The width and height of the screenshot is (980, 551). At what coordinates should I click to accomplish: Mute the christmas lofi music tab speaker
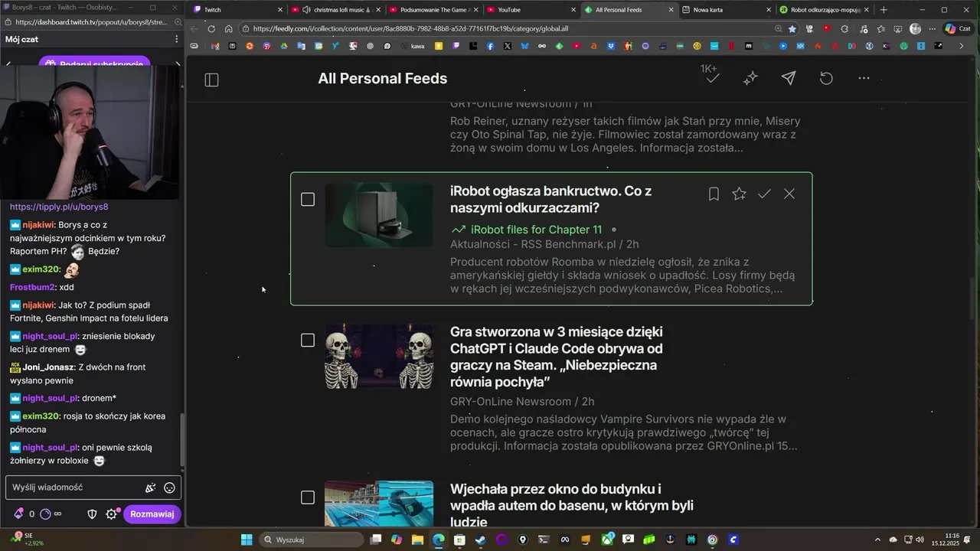pos(307,10)
